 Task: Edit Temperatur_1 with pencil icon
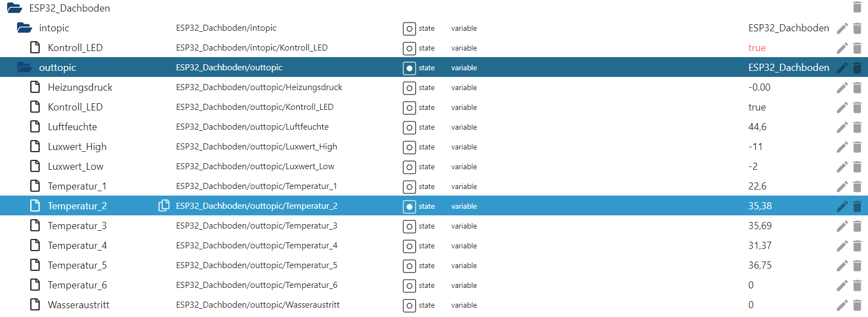point(842,186)
